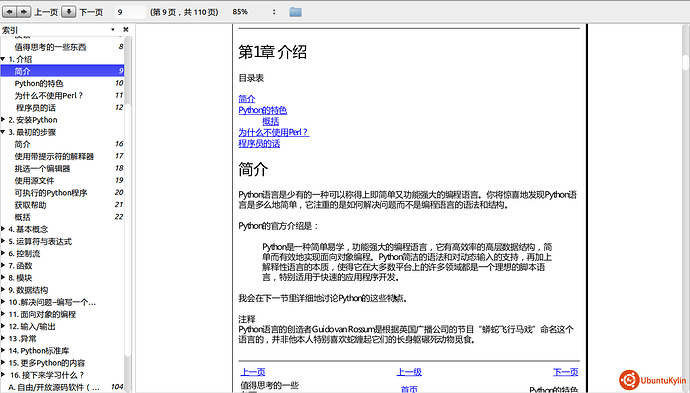Click the back arrow button in toolbar
The height and width of the screenshot is (393, 690).
click(9, 12)
